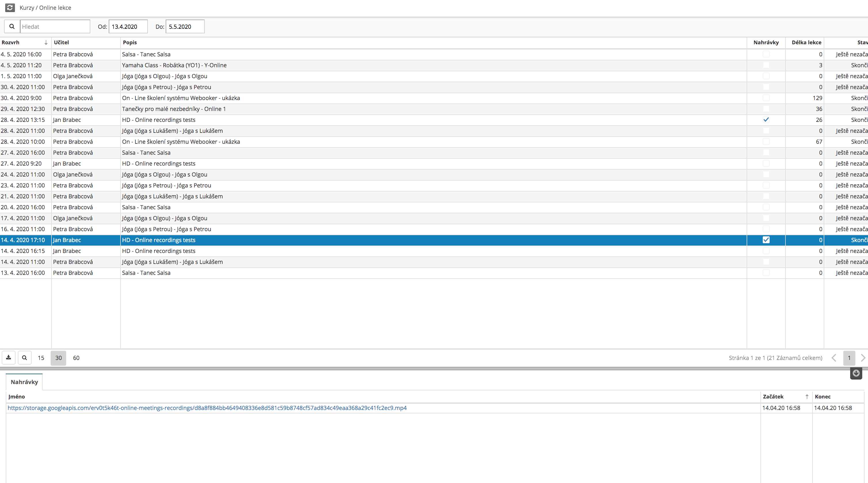Switch to the Nahrávky tab

24,382
